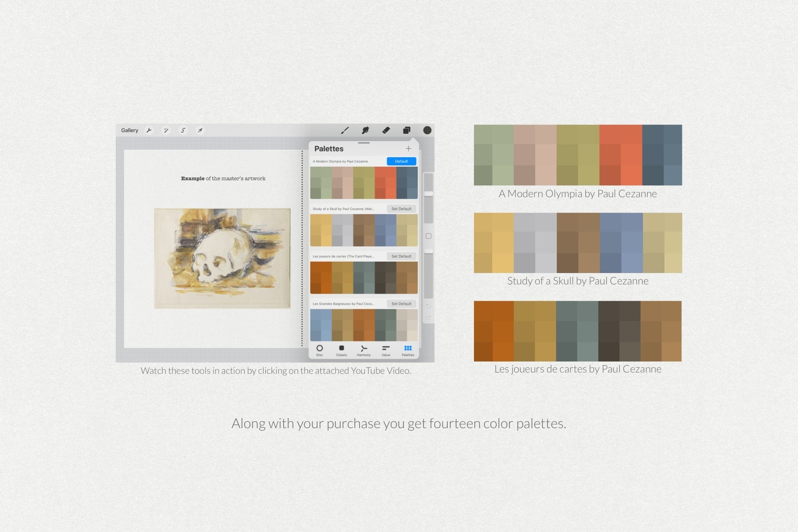
Task: Open the Actions wrench menu
Action: click(x=149, y=130)
